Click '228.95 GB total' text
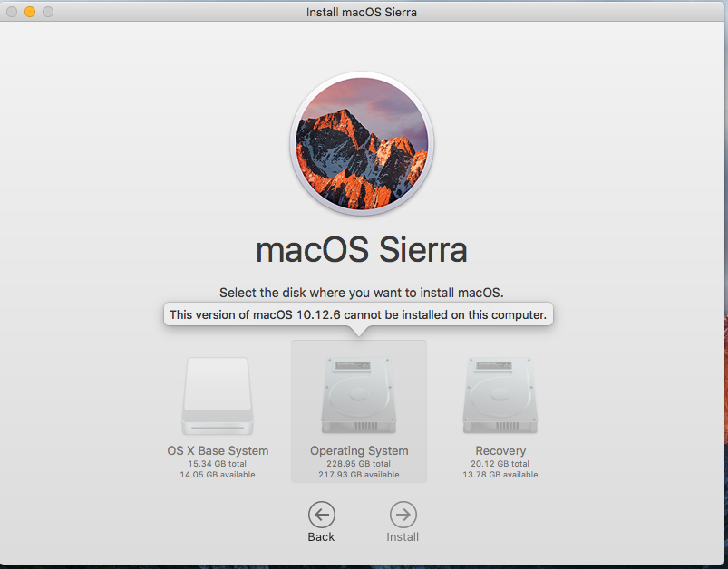The height and width of the screenshot is (569, 728). [358, 464]
